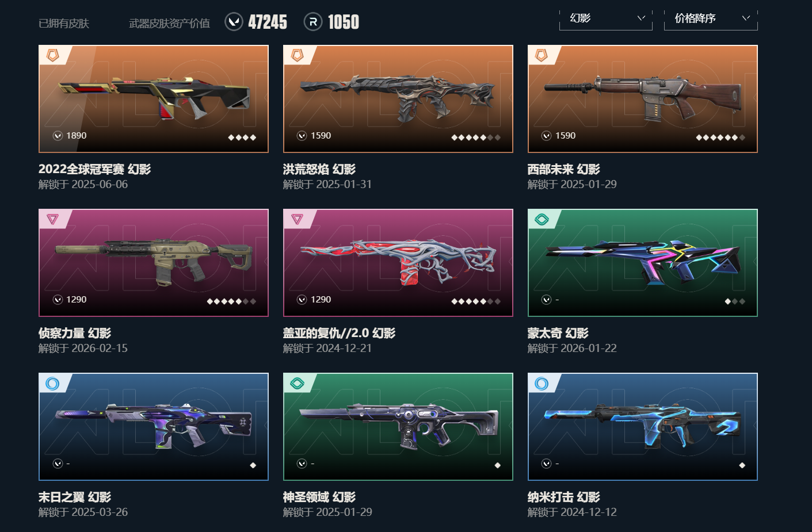The width and height of the screenshot is (812, 532).
Task: Click the tier badge on 纳米打击 幻影 card
Action: [x=542, y=383]
